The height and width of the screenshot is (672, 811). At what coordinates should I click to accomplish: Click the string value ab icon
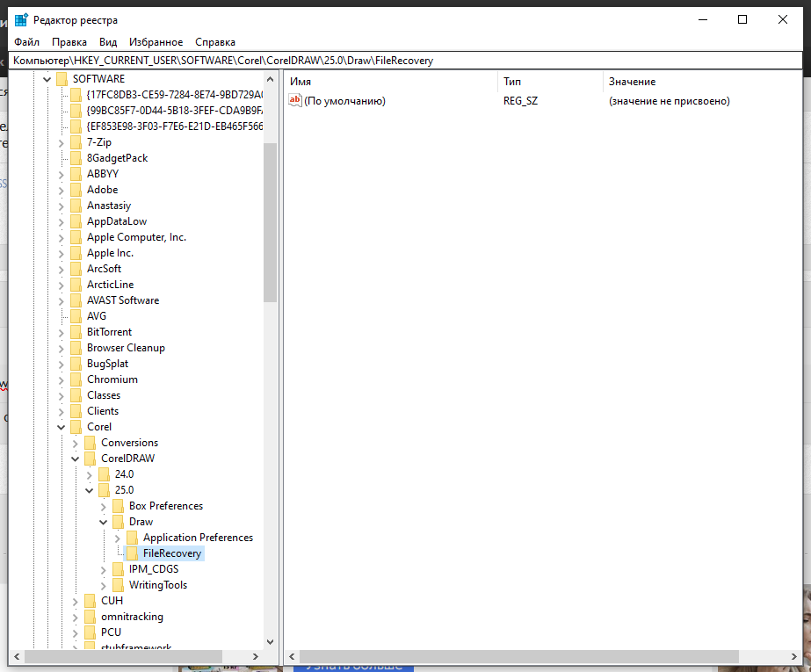click(x=295, y=100)
